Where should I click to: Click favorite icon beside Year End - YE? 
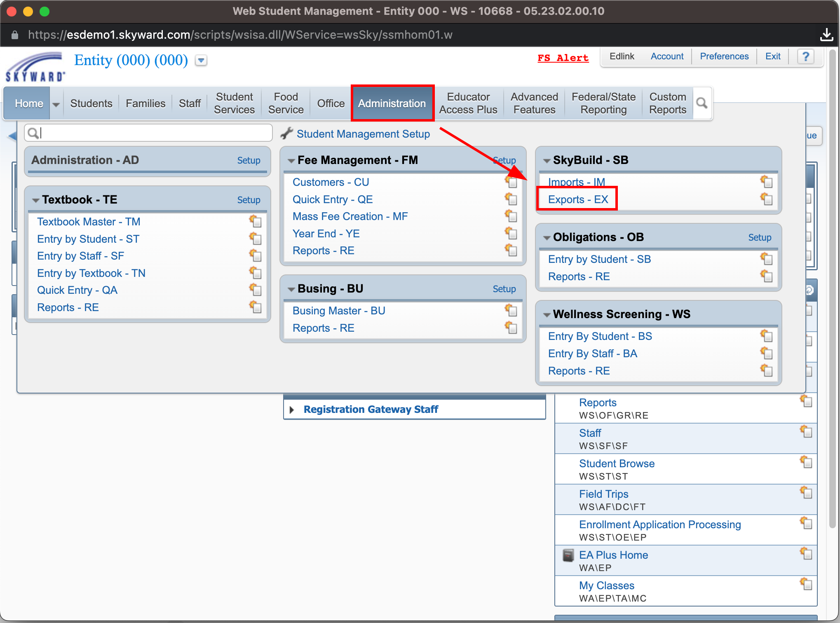pos(512,233)
